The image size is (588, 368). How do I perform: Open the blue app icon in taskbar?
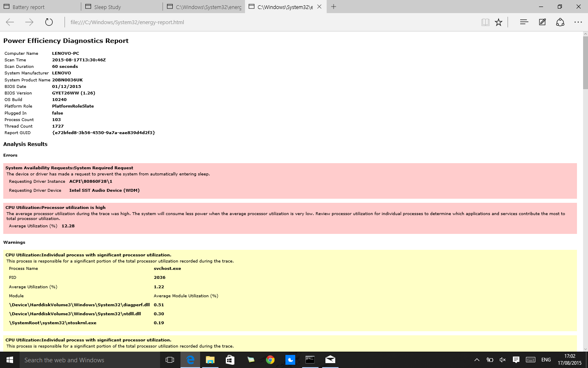290,360
